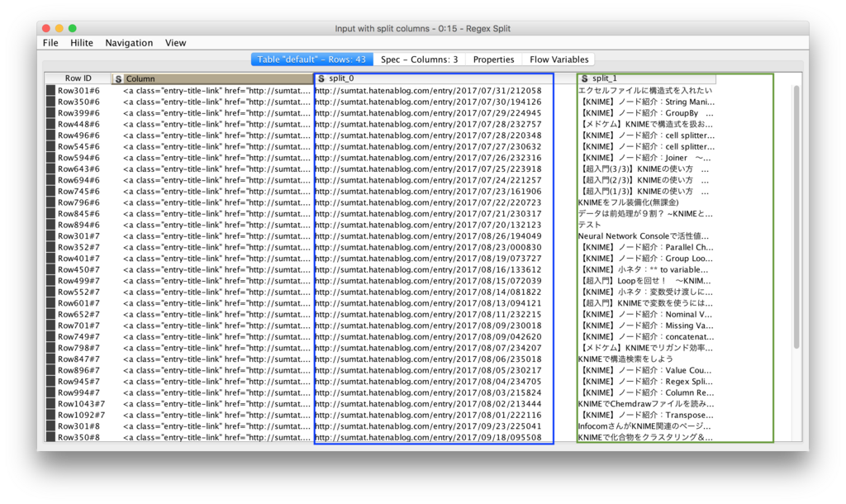Click the green zoom window button
The height and width of the screenshot is (504, 846).
(x=73, y=28)
